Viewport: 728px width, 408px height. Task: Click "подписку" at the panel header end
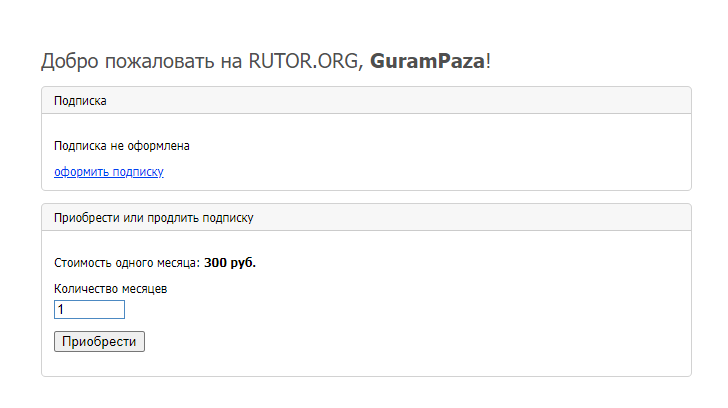pyautogui.click(x=228, y=218)
